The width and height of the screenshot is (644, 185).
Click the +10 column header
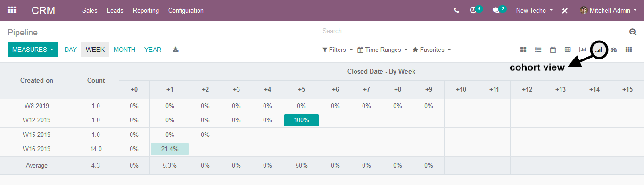461,90
